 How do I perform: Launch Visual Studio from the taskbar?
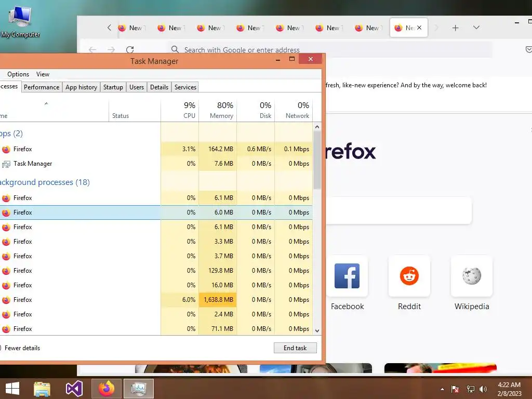(x=74, y=389)
